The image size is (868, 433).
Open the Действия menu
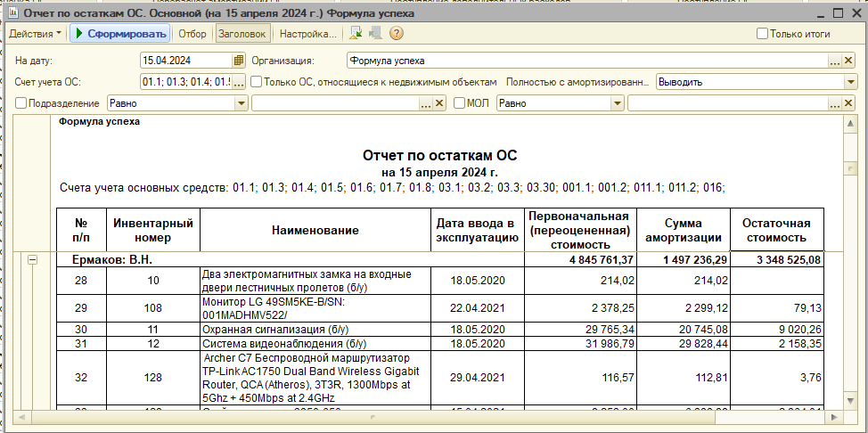click(x=36, y=34)
